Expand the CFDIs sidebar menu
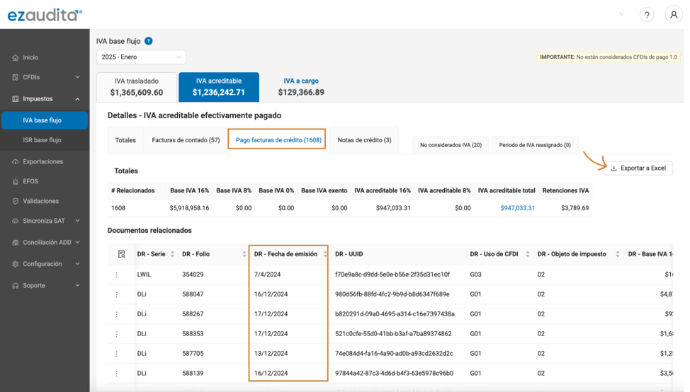This screenshot has width=690, height=392. coord(45,77)
